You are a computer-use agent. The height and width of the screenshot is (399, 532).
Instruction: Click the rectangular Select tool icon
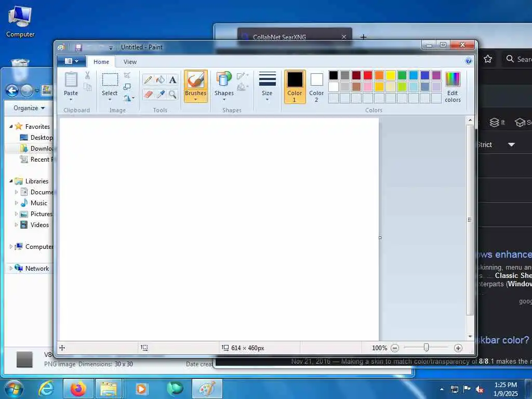coord(110,80)
